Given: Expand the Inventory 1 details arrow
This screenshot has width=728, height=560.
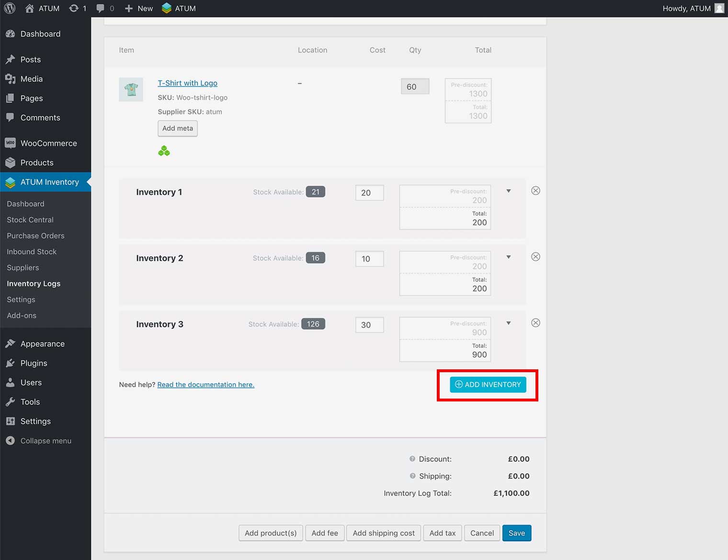Looking at the screenshot, I should 509,191.
